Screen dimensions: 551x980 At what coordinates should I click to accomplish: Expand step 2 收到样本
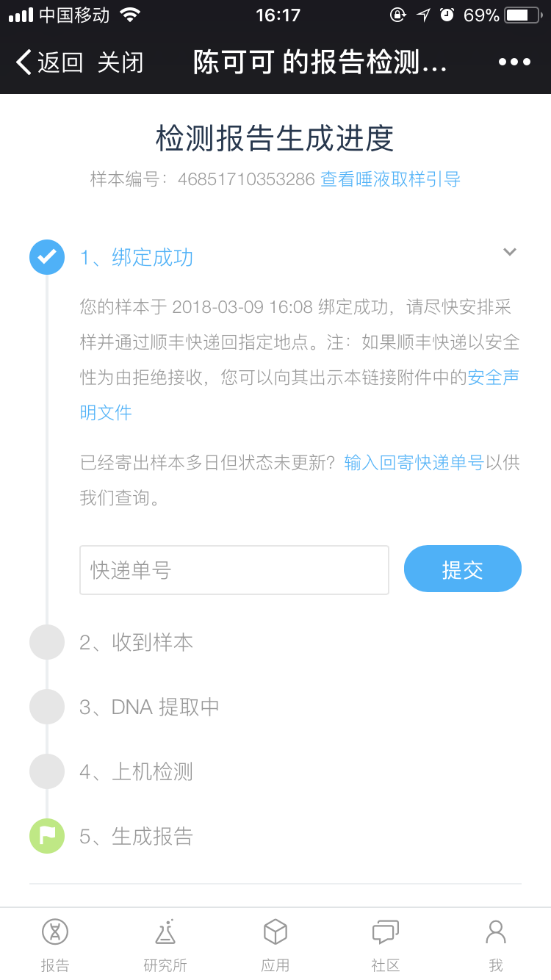pyautogui.click(x=136, y=642)
